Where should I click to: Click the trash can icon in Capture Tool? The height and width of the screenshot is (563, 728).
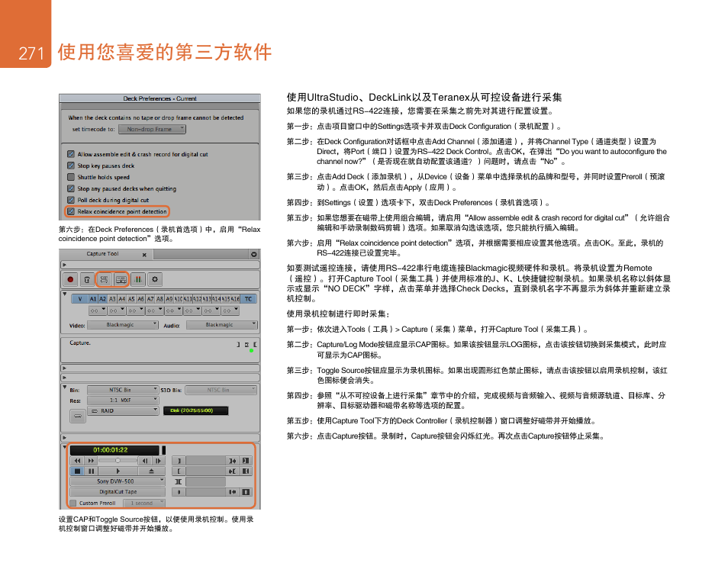[x=87, y=279]
